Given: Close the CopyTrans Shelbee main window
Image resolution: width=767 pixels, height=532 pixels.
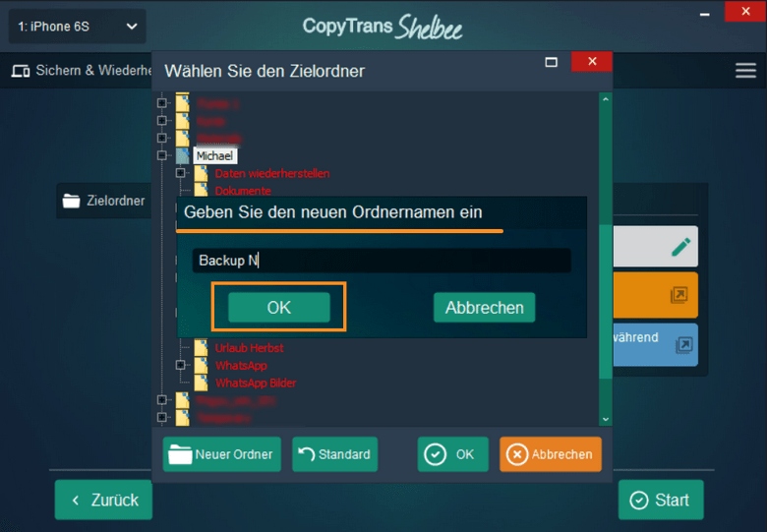Looking at the screenshot, I should 745,11.
